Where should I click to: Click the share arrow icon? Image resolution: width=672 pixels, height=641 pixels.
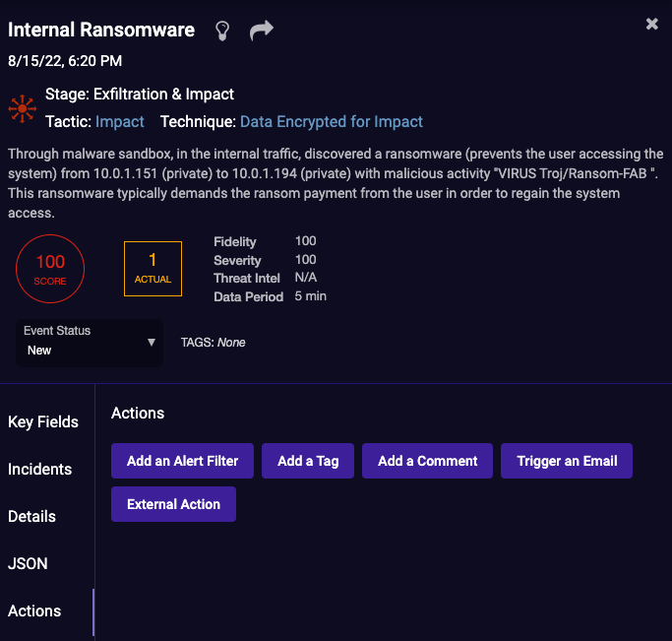(x=261, y=31)
